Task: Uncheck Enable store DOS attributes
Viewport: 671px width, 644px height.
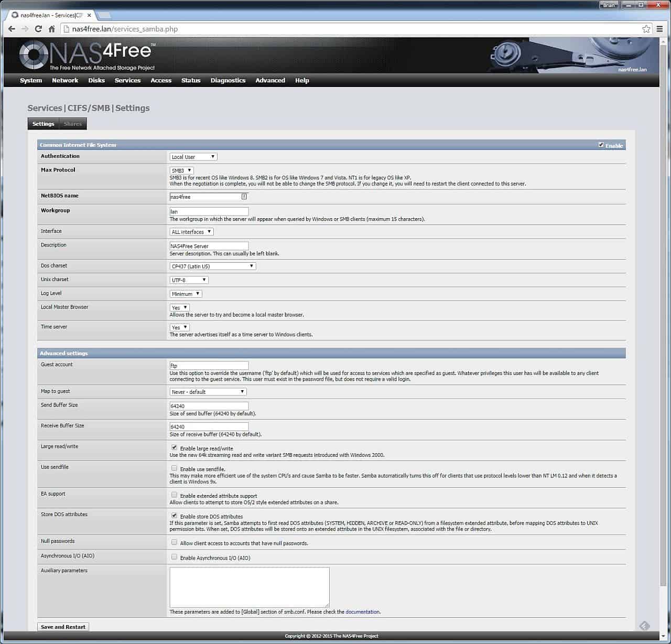Action: [x=174, y=516]
